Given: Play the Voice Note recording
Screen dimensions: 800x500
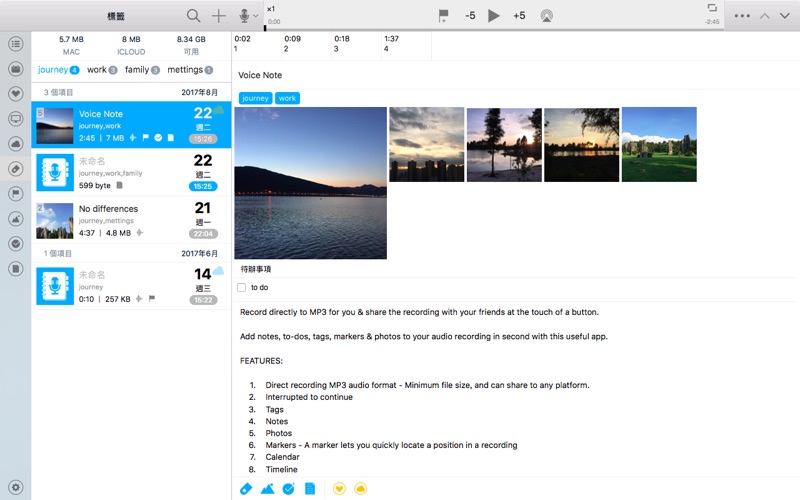Looking at the screenshot, I should click(493, 16).
